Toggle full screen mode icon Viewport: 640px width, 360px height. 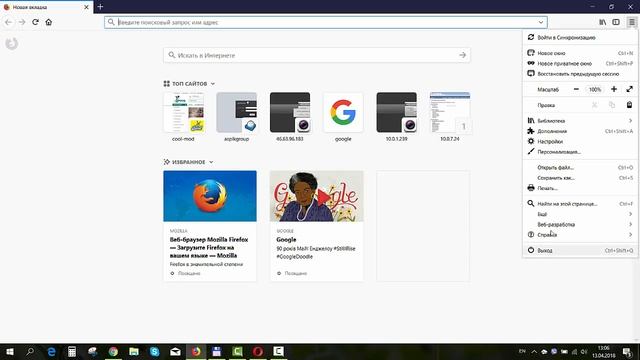click(x=629, y=89)
